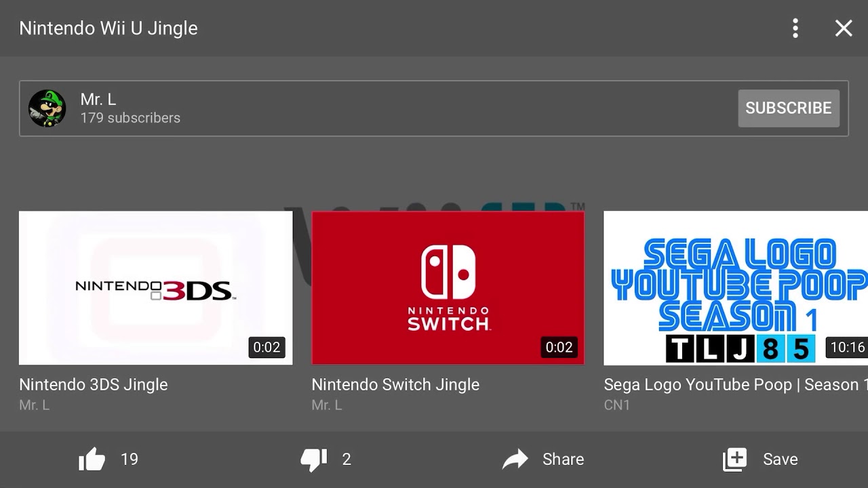This screenshot has width=868, height=488.
Task: Open the Sega Logo YouTube Poop thumbnail
Action: [736, 288]
